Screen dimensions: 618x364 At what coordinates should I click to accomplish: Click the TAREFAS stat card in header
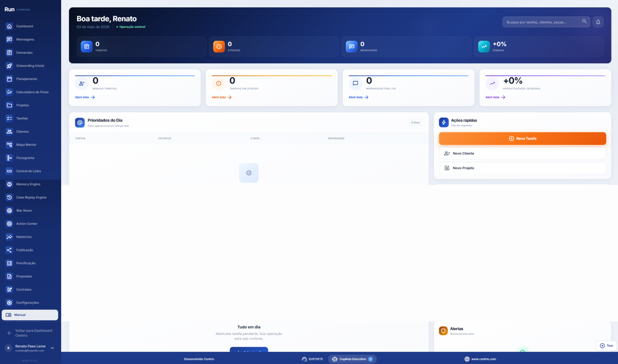click(141, 46)
